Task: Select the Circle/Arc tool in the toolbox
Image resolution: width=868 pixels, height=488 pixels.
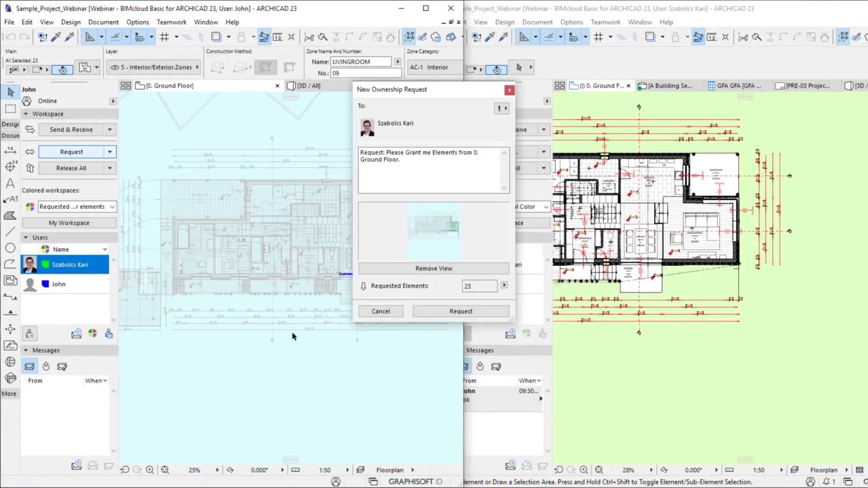Action: pos(10,248)
